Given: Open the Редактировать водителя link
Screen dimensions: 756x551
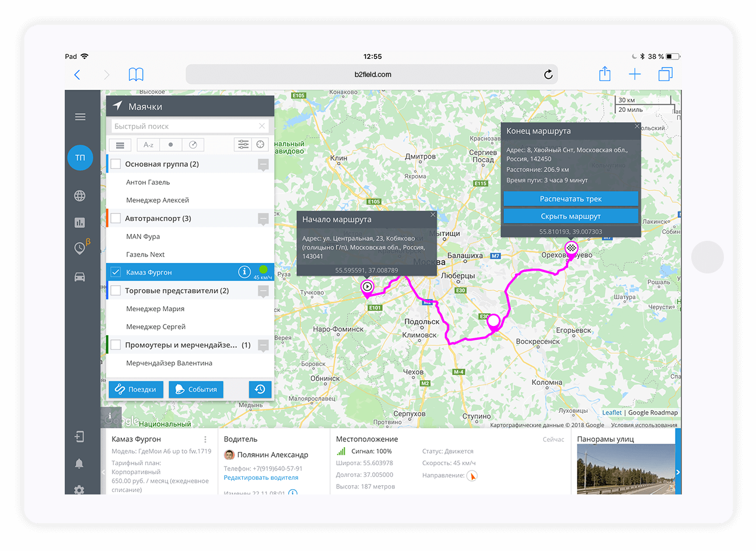Looking at the screenshot, I should (261, 478).
